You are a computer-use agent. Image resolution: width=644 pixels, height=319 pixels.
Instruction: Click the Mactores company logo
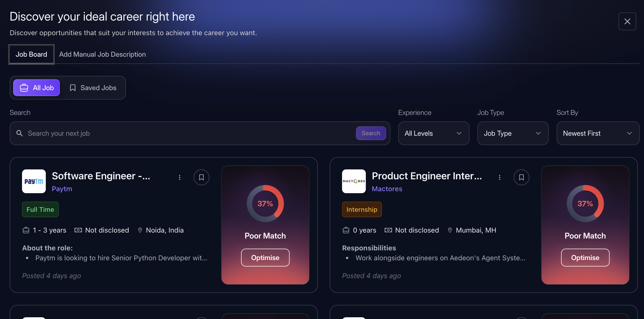[x=354, y=181]
